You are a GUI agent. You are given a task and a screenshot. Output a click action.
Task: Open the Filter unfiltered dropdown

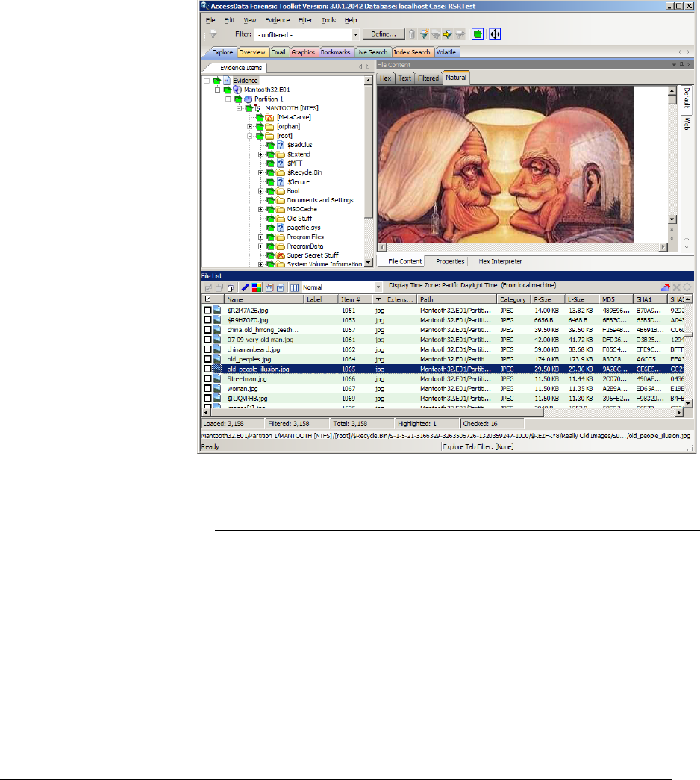pyautogui.click(x=355, y=35)
